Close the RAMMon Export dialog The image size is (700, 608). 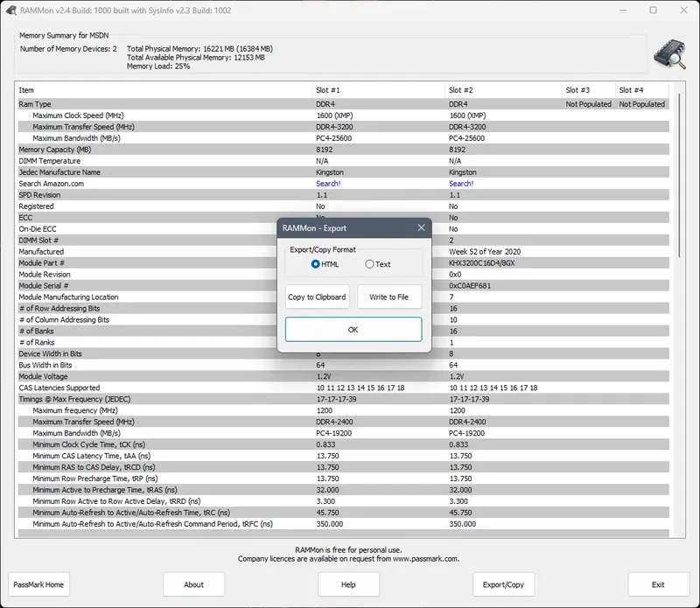(x=421, y=227)
